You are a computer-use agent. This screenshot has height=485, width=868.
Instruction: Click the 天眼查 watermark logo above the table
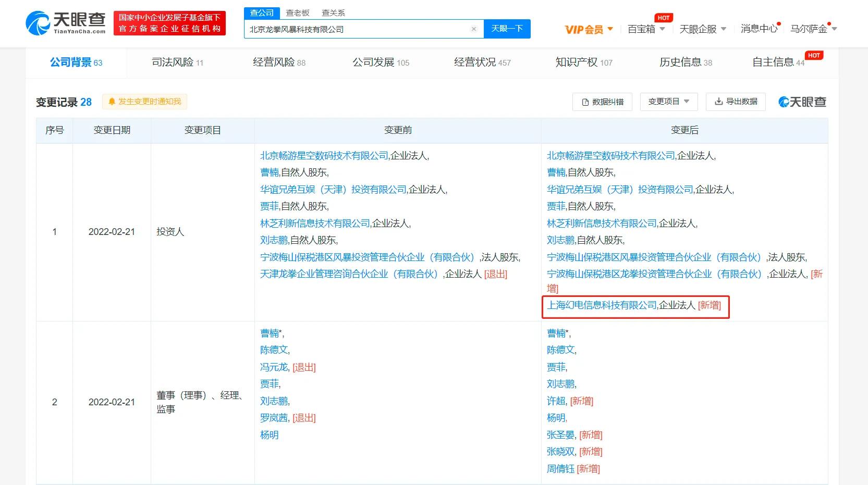coord(801,102)
